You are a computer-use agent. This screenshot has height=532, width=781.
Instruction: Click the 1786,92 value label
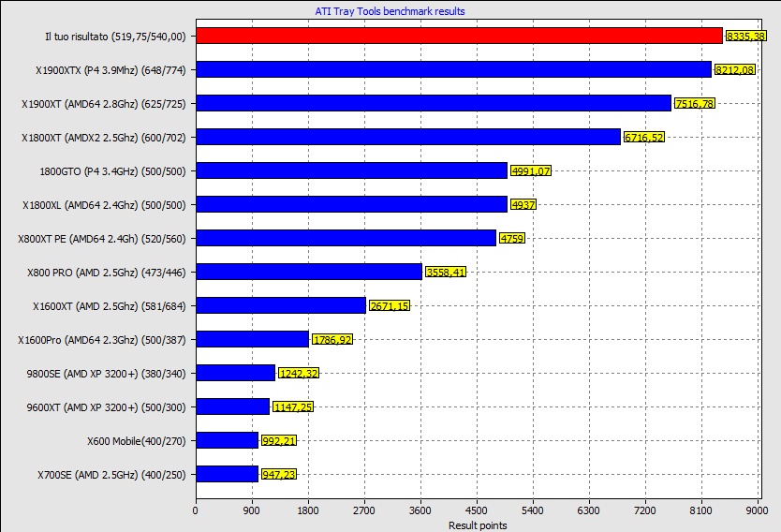click(x=332, y=340)
